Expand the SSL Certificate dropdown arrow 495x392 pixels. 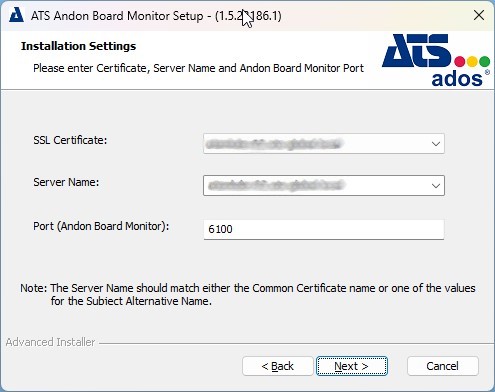pos(435,144)
